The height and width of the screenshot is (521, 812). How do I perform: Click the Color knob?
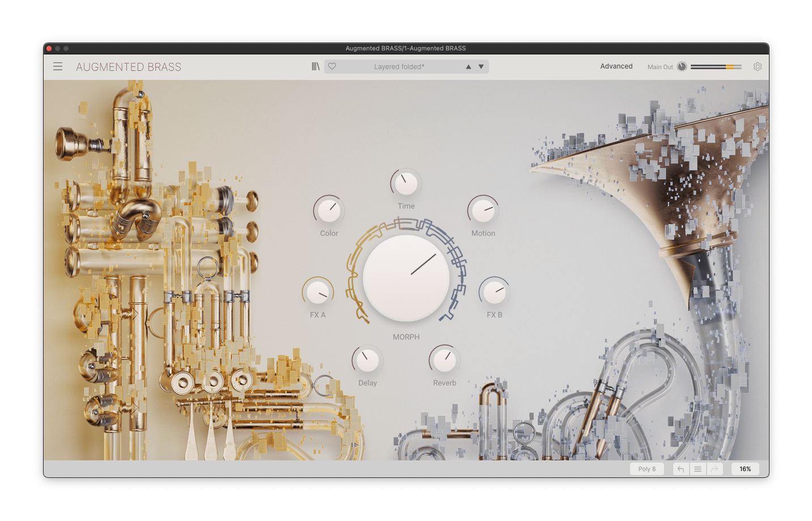[x=329, y=211]
